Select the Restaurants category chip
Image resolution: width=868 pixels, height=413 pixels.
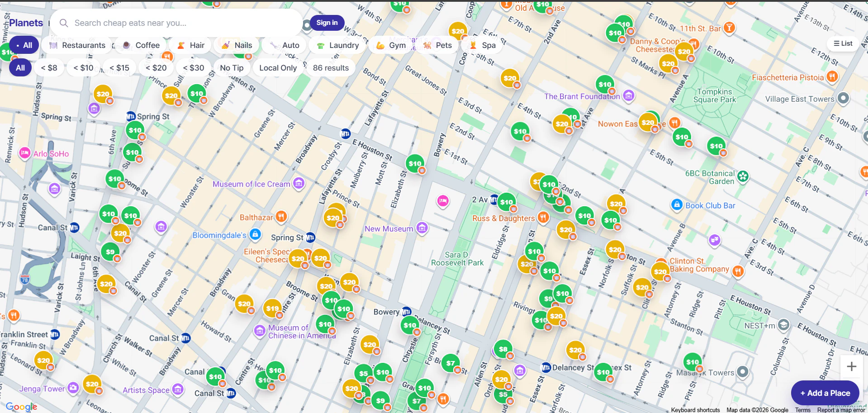coord(77,45)
